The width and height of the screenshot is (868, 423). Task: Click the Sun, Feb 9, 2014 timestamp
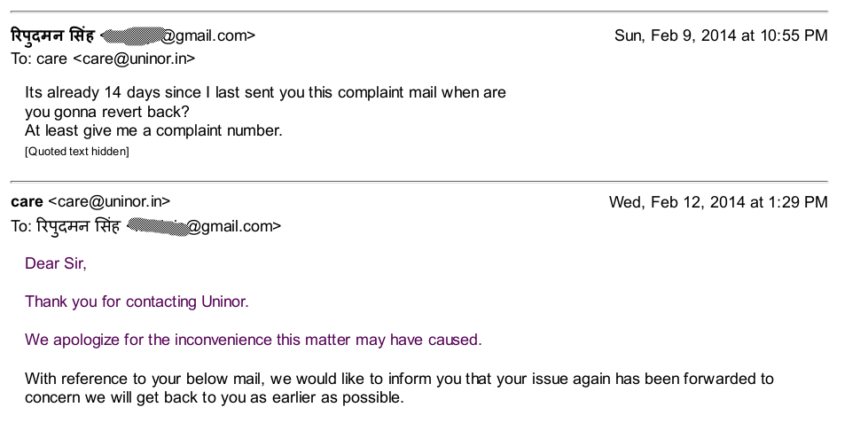721,35
